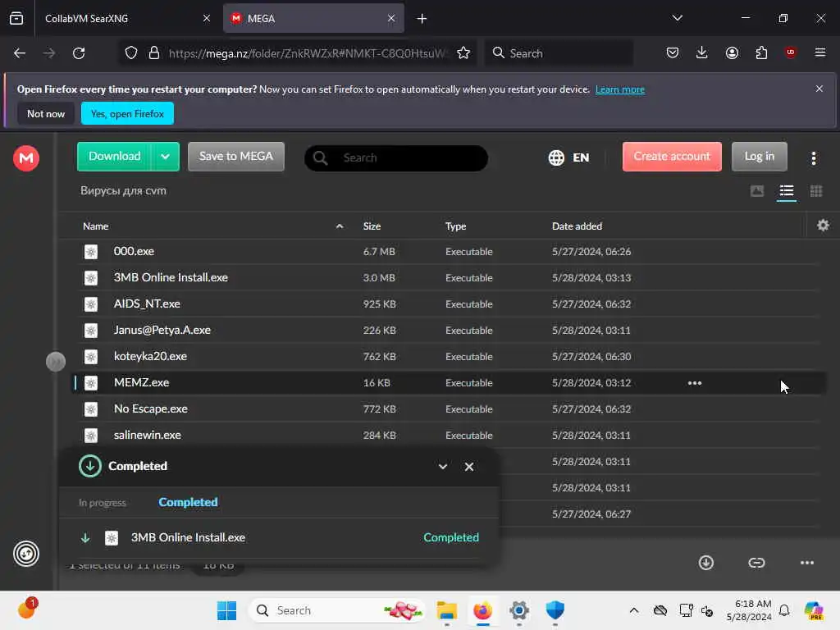Open context menu dots for MEMZ.exe
Viewport: 840px width, 630px height.
pyautogui.click(x=694, y=383)
